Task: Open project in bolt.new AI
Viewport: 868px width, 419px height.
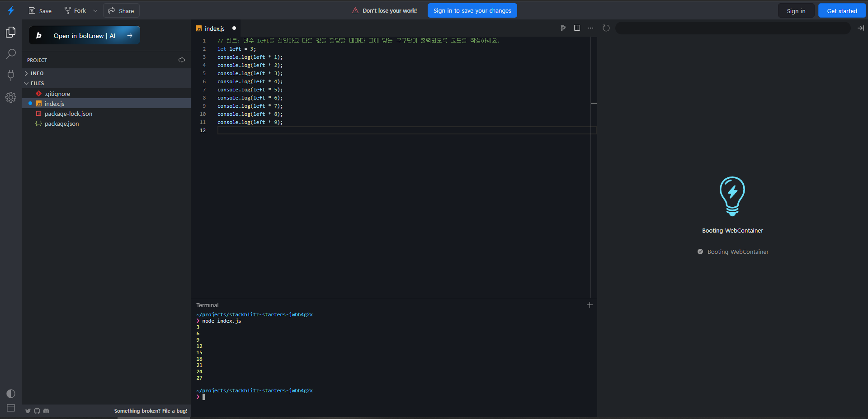Action: click(x=85, y=35)
